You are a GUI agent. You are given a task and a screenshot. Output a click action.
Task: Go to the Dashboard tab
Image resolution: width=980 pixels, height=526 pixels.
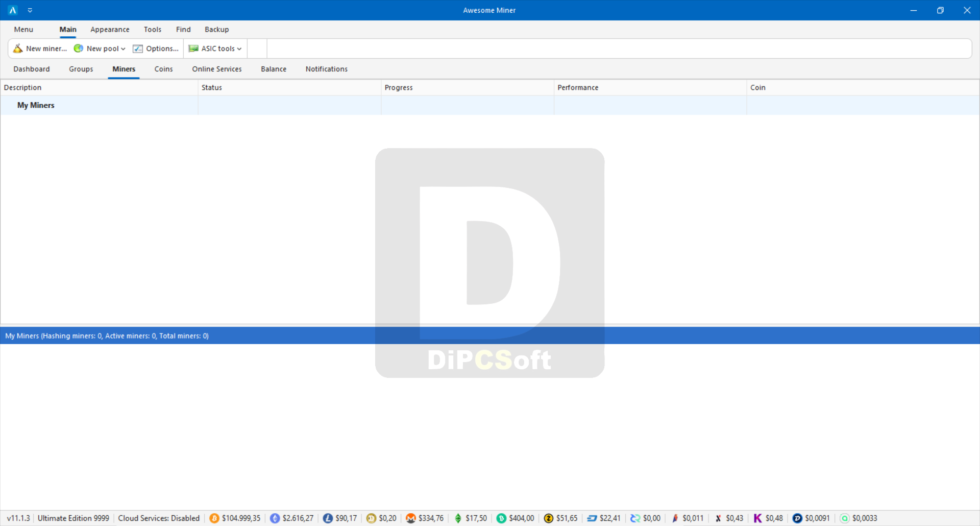pos(32,69)
